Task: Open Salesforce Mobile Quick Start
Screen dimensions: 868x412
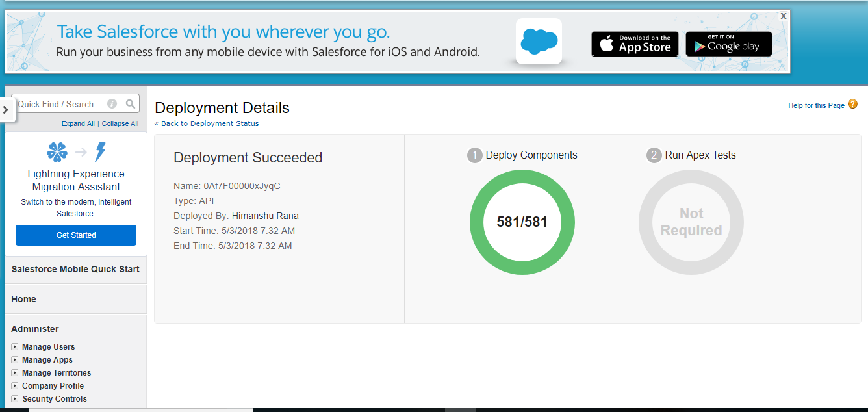Action: 75,269
